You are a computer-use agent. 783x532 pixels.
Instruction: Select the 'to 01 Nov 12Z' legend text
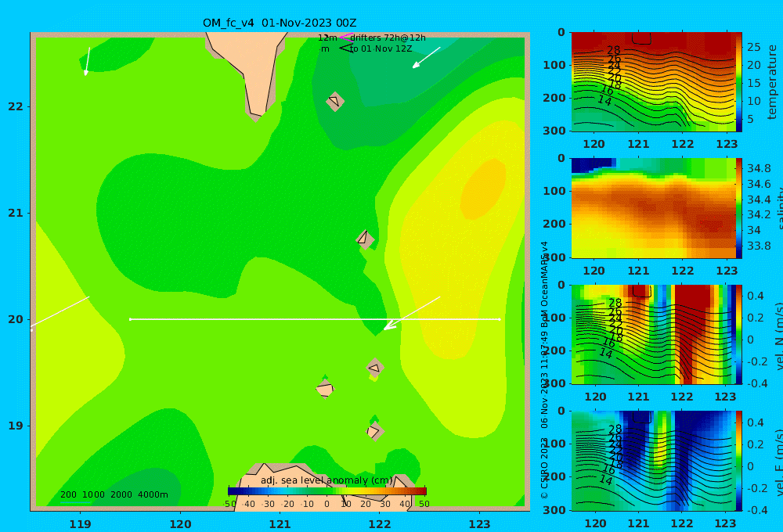[x=381, y=49]
